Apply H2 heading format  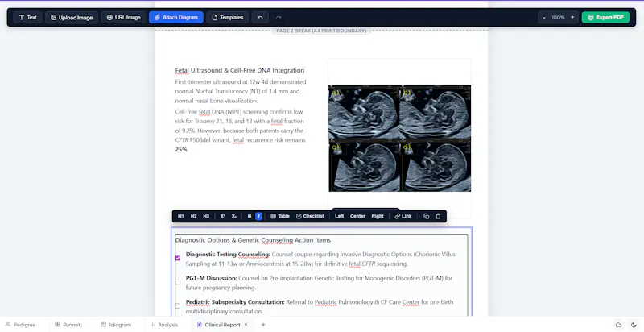click(x=193, y=216)
